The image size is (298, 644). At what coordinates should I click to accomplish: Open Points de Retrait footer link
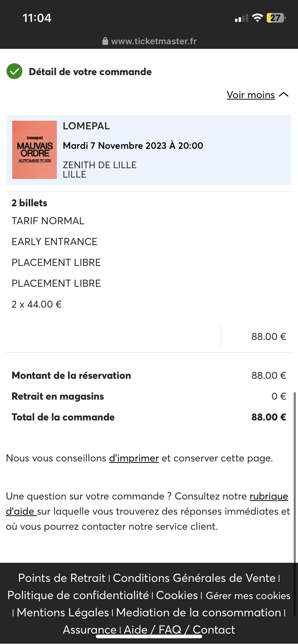[62, 578]
